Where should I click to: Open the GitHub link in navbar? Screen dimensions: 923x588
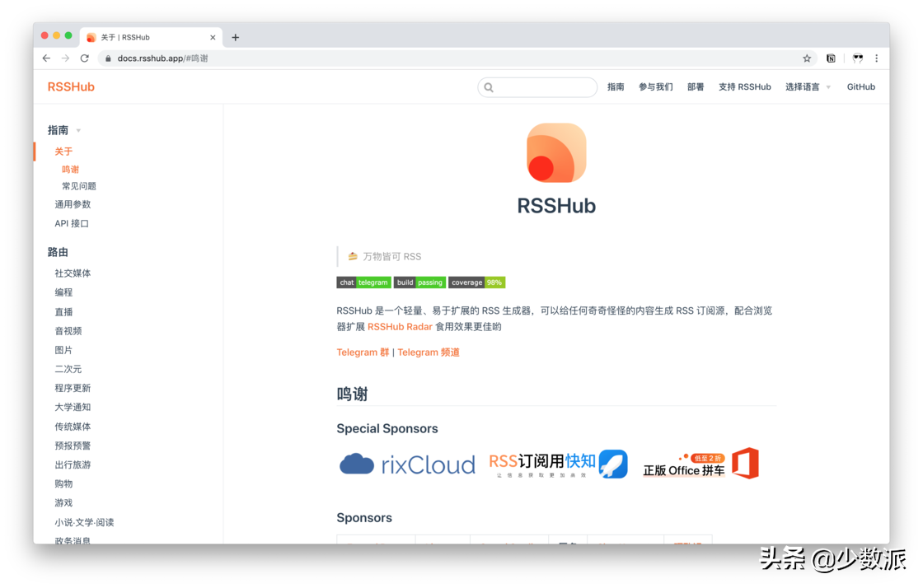click(860, 87)
